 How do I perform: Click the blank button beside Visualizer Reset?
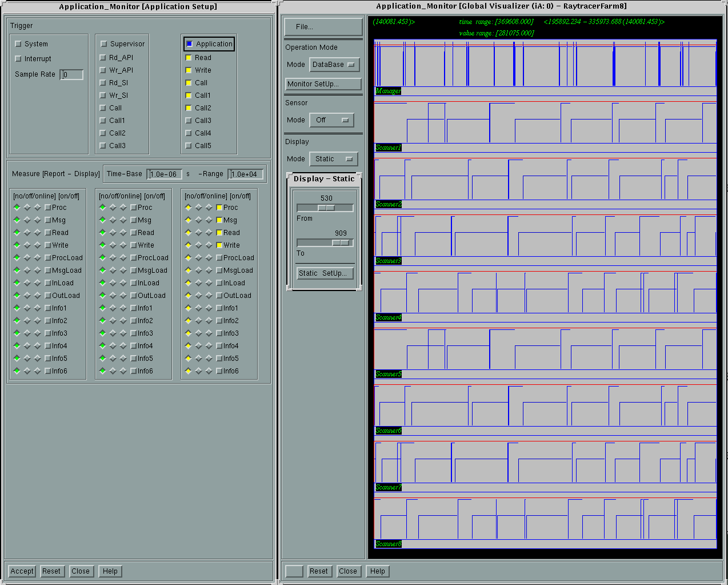click(294, 571)
